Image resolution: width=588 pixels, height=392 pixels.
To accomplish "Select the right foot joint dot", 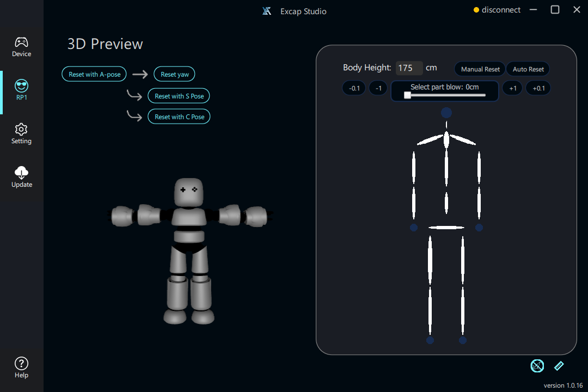I will (x=463, y=340).
